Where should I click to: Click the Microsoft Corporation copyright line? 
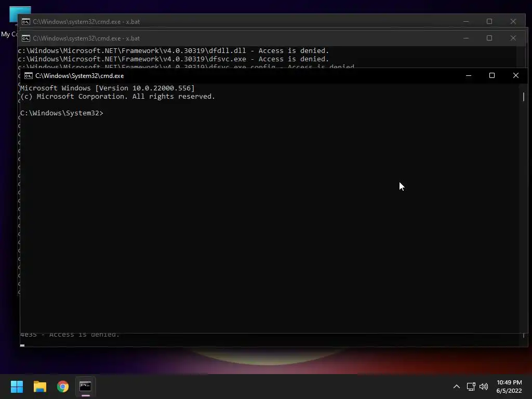[117, 96]
